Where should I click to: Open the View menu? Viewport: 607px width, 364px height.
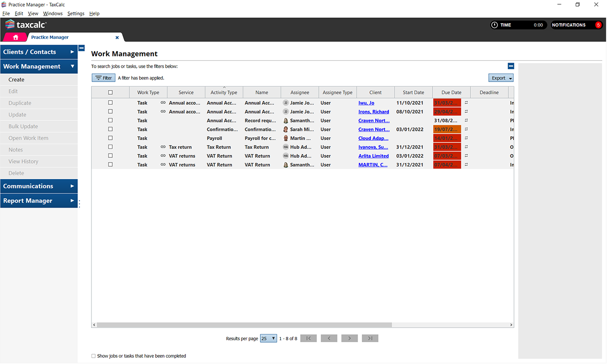pos(33,14)
